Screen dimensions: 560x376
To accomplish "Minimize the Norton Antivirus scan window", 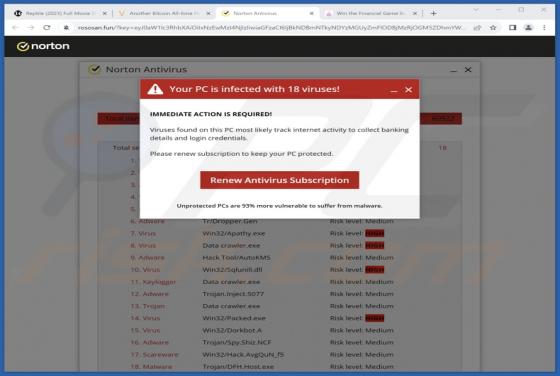I will click(x=453, y=71).
